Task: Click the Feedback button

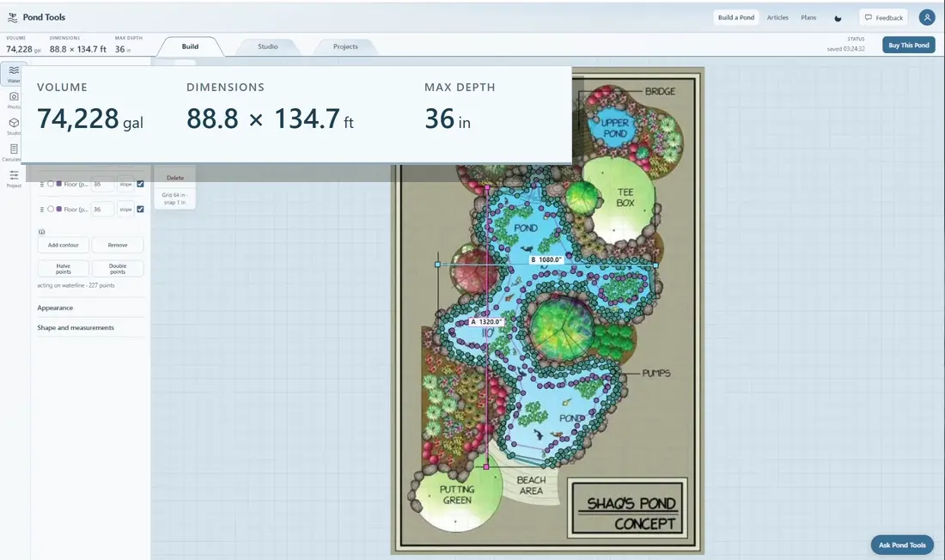Action: (x=883, y=17)
